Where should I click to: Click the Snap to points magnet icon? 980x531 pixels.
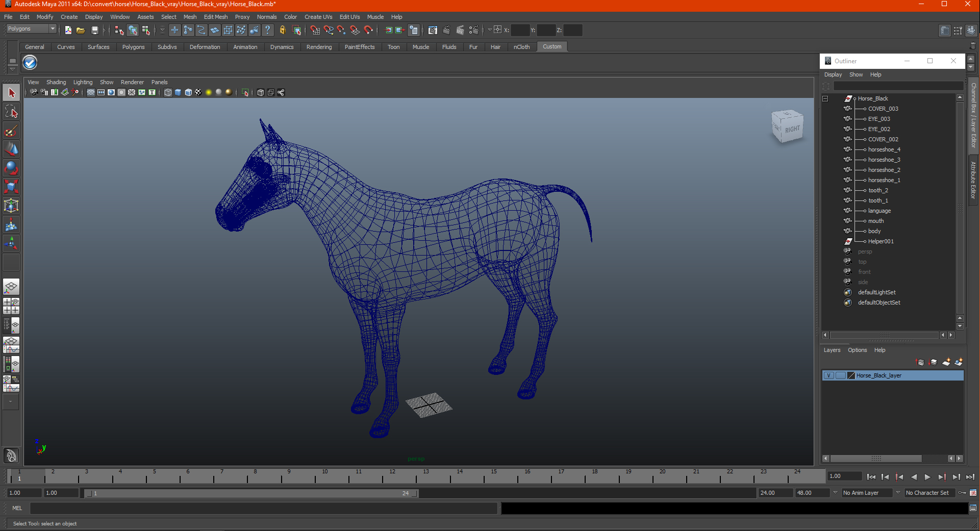[x=342, y=30]
